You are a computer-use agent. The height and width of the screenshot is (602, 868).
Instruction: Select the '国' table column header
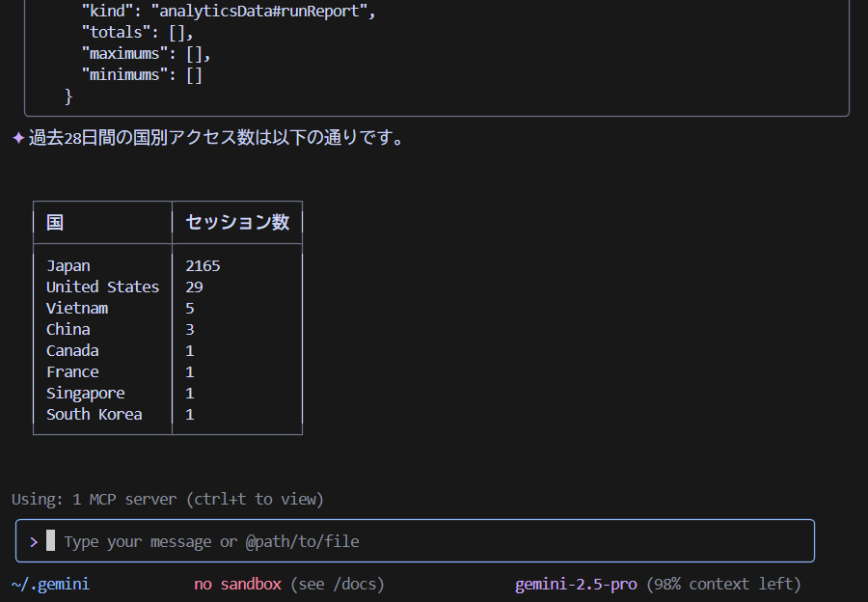click(55, 222)
